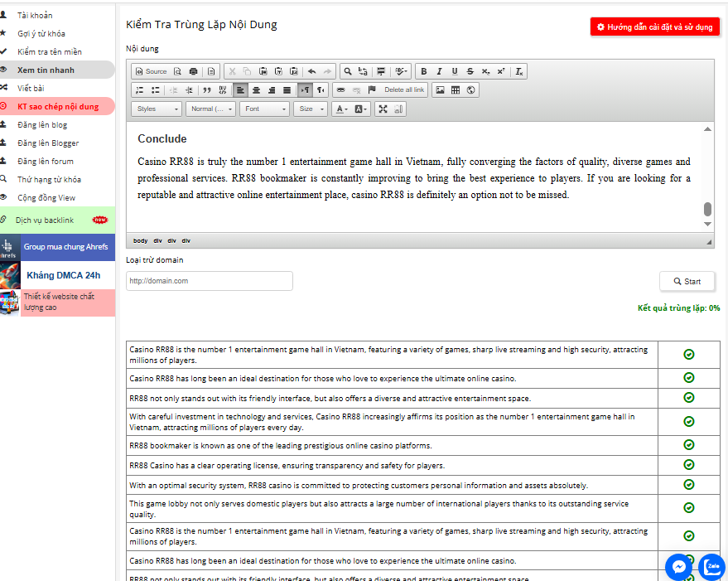Click the Increase Indent icon
The height and width of the screenshot is (581, 728).
pos(189,90)
